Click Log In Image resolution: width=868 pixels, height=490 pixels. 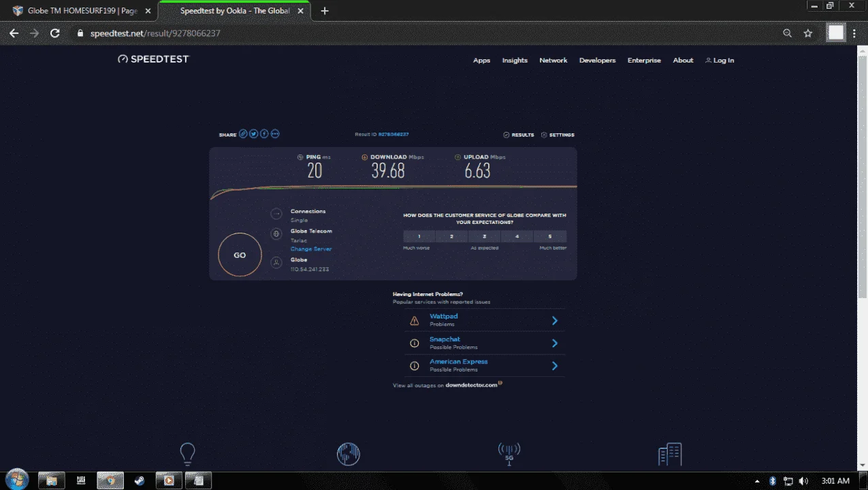point(720,60)
